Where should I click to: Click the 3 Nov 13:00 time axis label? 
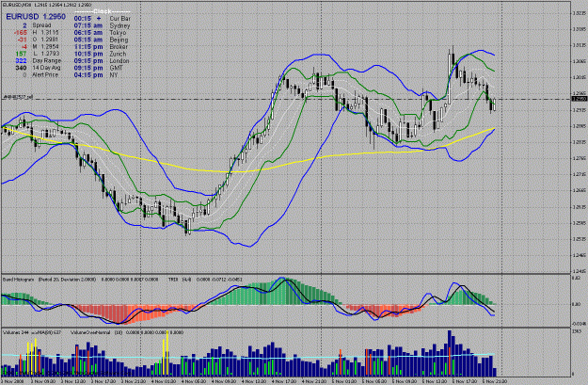(x=74, y=381)
